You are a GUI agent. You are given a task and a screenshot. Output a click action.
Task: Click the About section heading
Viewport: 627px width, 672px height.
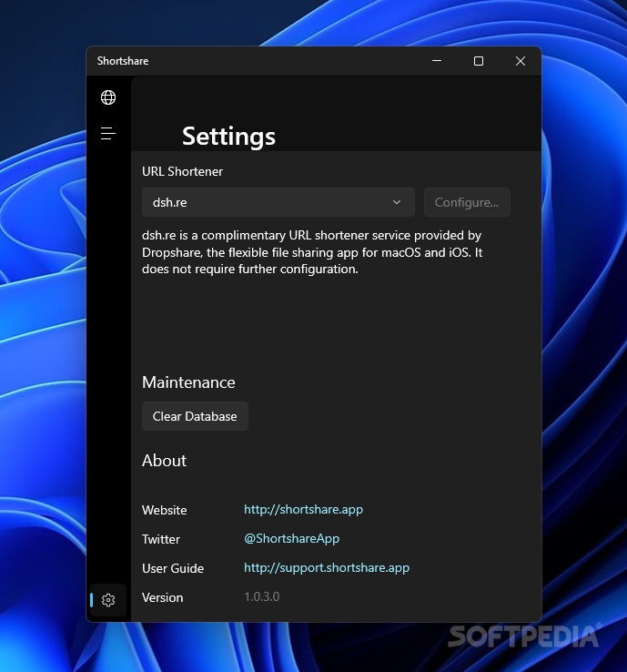click(x=164, y=461)
